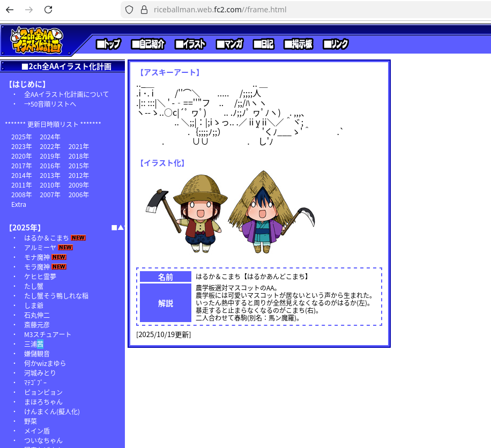Viewport: 491px width, 448px height.
Task: Select the 2010年 year link
Action: click(x=50, y=185)
